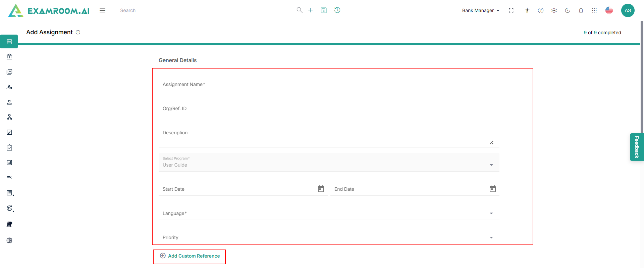Enter fullscreen mode via the expand icon
The width and height of the screenshot is (644, 268).
click(511, 10)
